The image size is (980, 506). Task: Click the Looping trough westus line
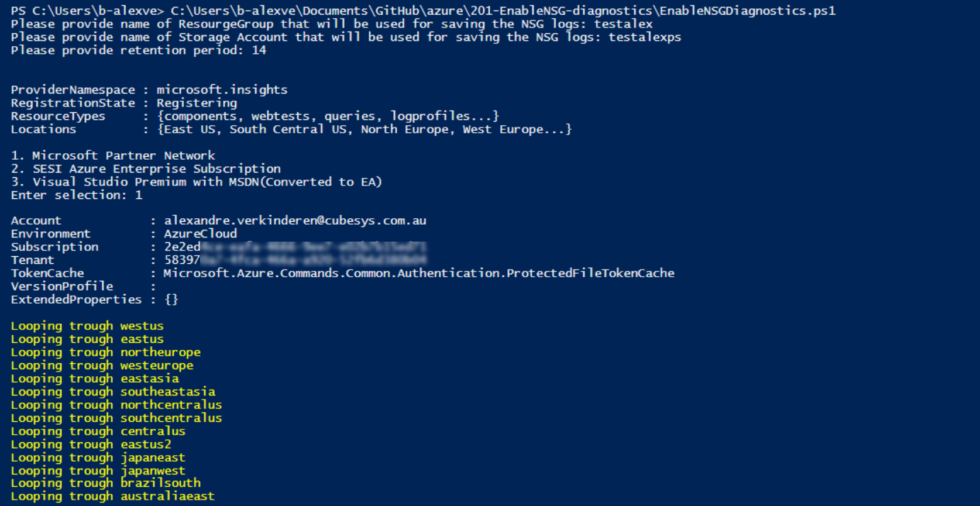(87, 326)
